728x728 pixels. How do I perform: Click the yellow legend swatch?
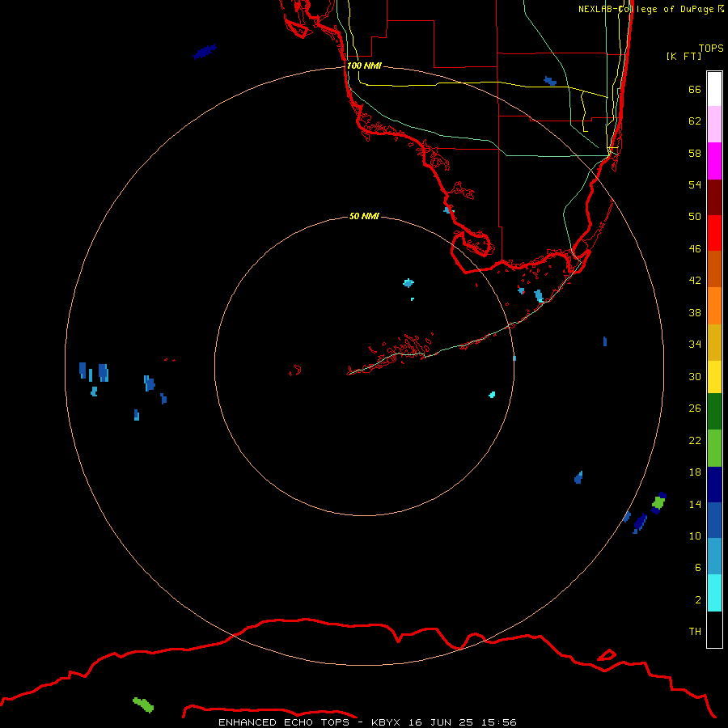click(714, 377)
